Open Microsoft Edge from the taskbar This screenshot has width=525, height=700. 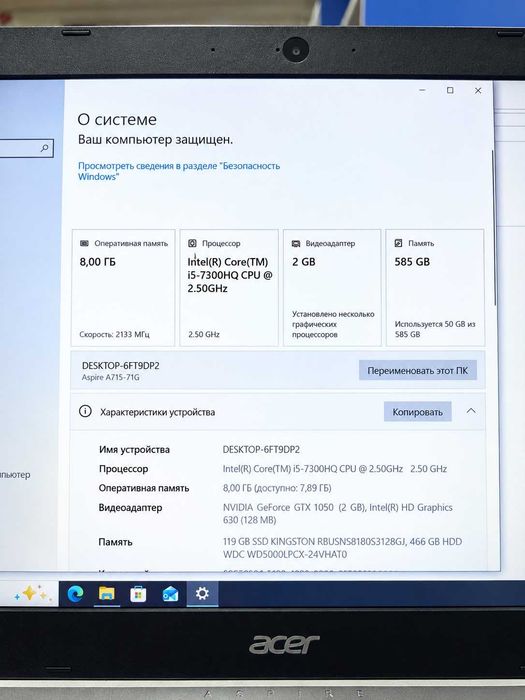coord(75,594)
